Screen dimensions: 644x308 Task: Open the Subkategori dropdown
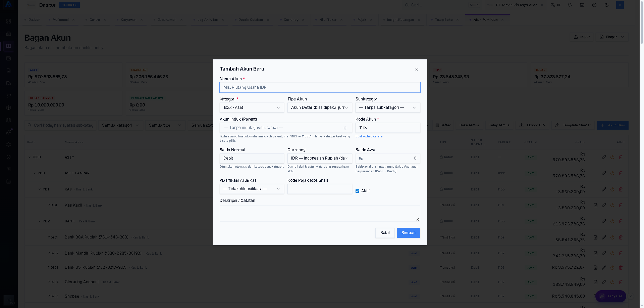click(x=387, y=107)
